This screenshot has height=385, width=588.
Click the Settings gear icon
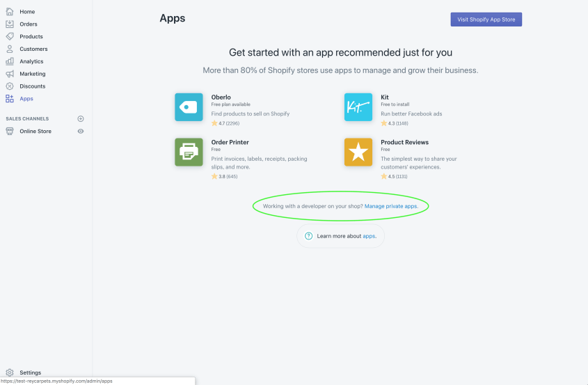click(x=10, y=372)
